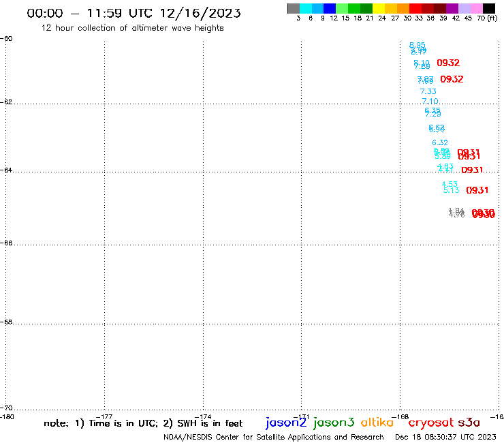This screenshot has height=443, width=504.
Task: Click the topmost '0932' time label
Action: pyautogui.click(x=448, y=63)
